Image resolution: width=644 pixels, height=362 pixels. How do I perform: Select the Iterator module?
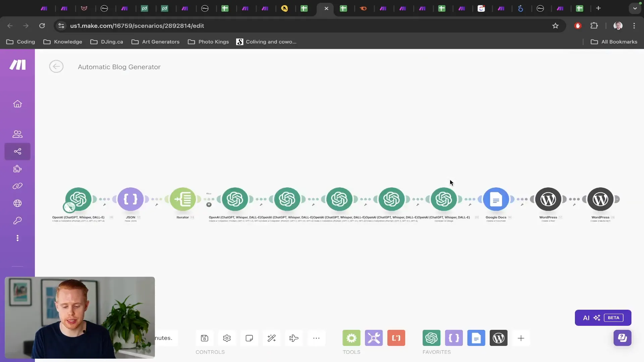pyautogui.click(x=183, y=199)
